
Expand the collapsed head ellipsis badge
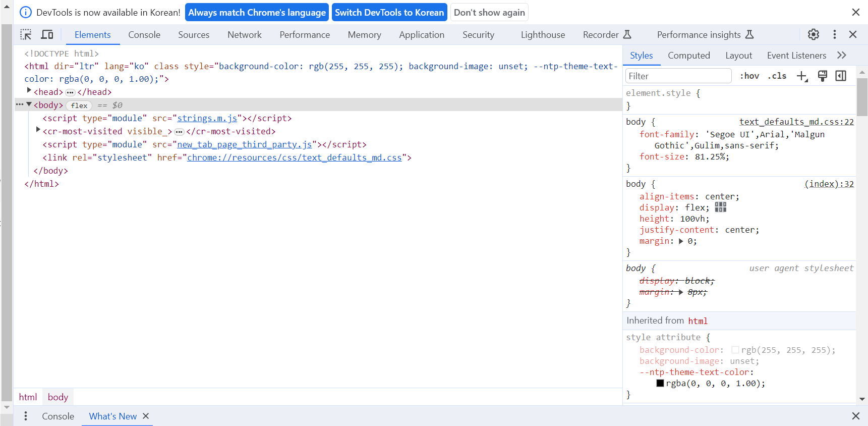pos(70,92)
